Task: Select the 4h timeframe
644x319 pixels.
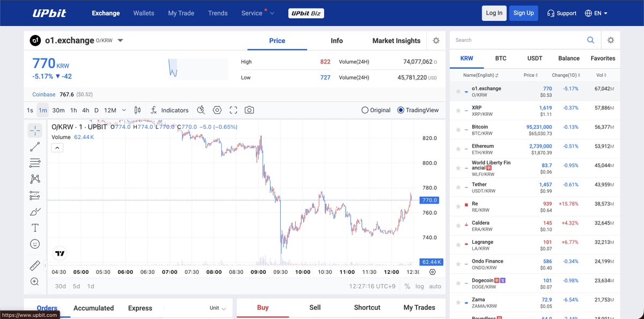Action: 85,110
